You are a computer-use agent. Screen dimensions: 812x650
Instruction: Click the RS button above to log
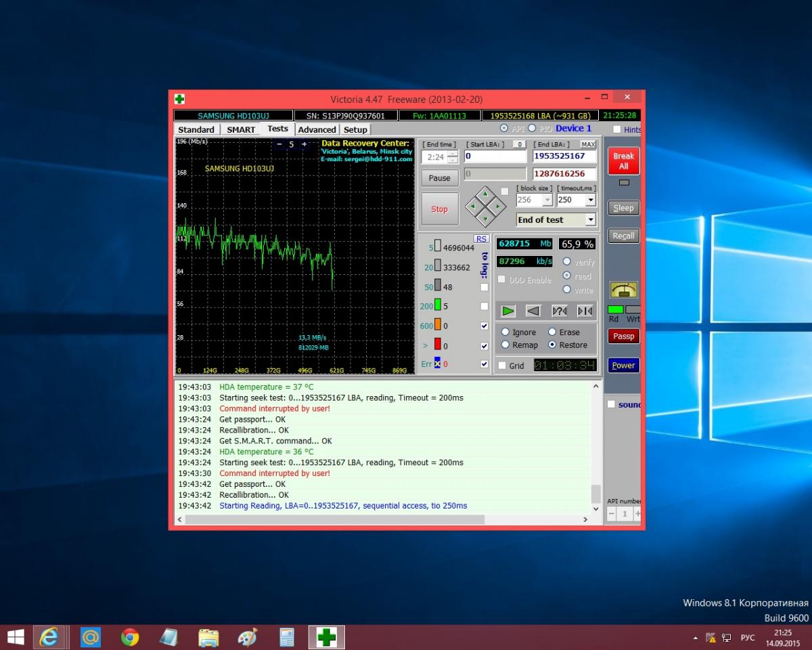coord(481,238)
